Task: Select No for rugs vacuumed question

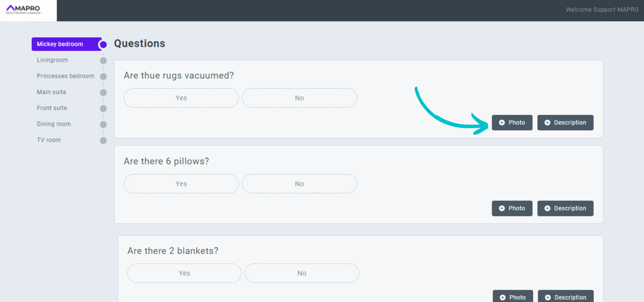Action: coord(299,98)
